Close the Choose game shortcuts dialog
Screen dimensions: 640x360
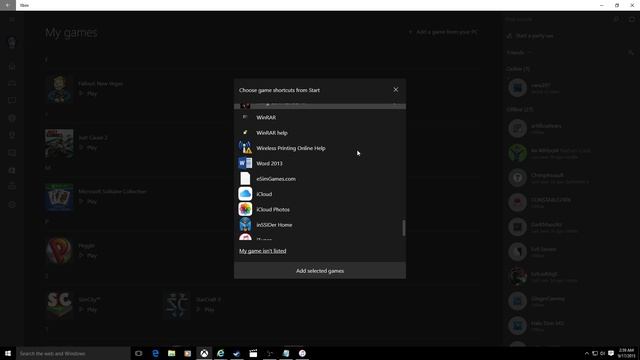[396, 89]
